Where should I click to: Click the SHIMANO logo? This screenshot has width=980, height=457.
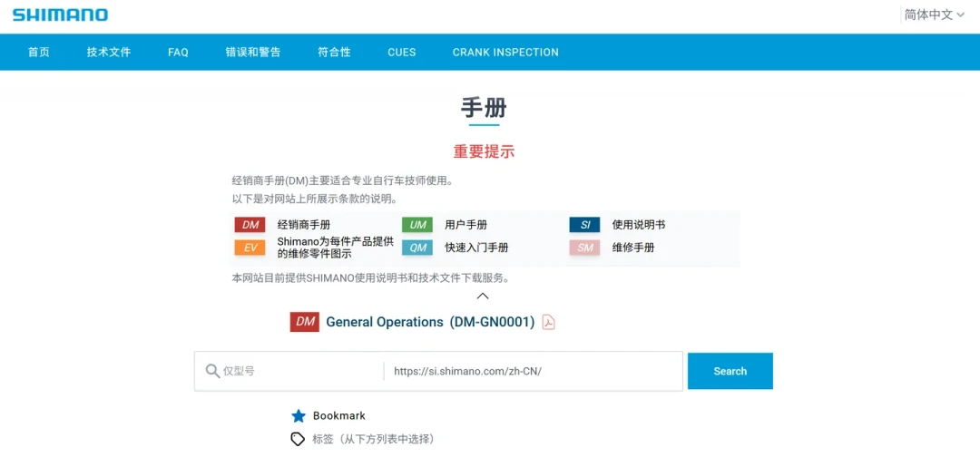tap(60, 15)
